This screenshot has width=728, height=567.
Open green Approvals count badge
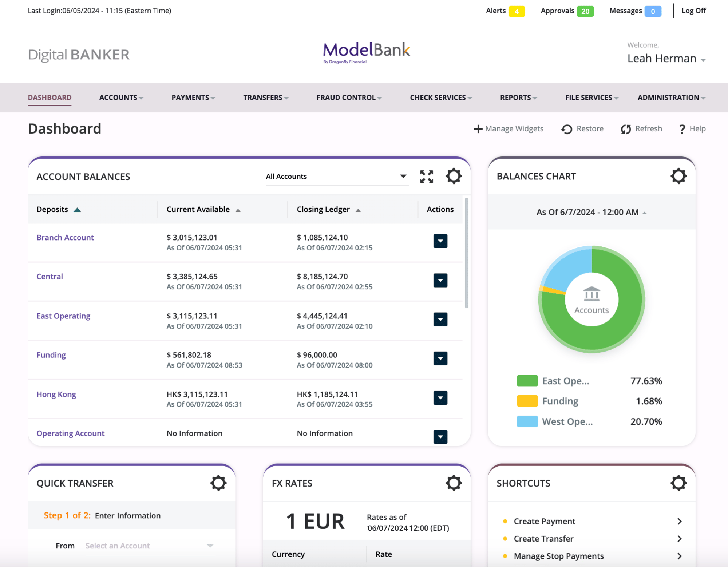(585, 11)
